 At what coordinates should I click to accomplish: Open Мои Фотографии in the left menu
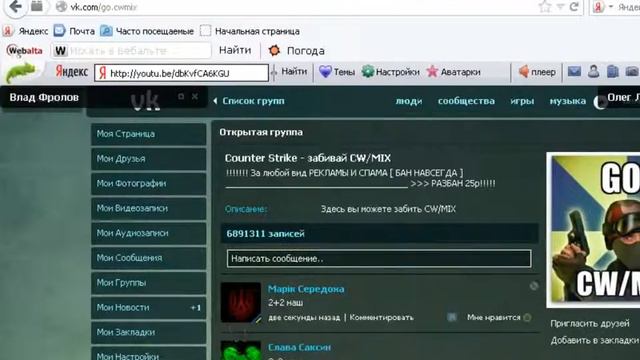tap(149, 184)
